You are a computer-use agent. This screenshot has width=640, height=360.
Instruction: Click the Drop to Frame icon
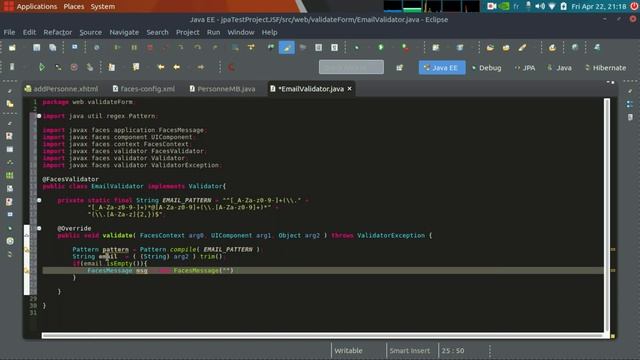click(235, 48)
